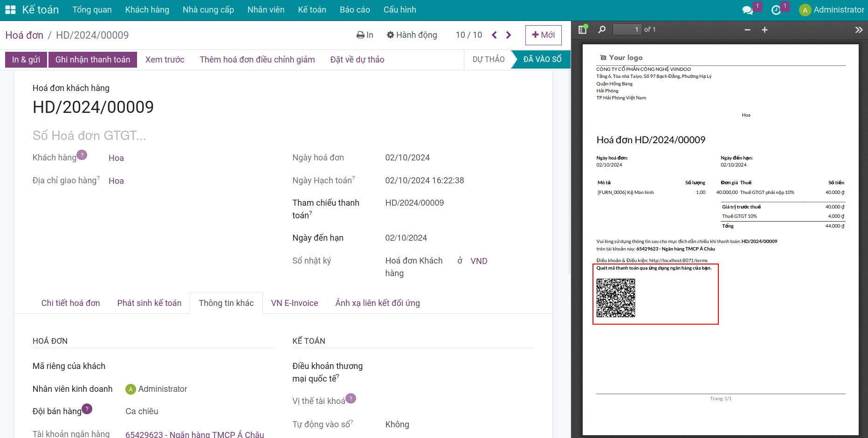Click the Số Hoá đơn GTGT field
Viewport: 868px width, 438px height.
point(89,136)
